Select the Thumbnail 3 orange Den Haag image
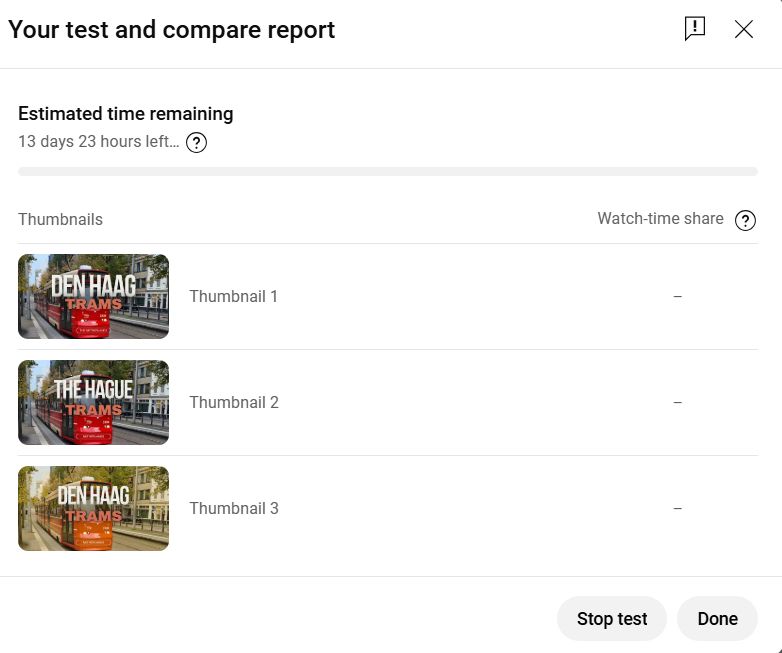The height and width of the screenshot is (653, 782). (93, 508)
